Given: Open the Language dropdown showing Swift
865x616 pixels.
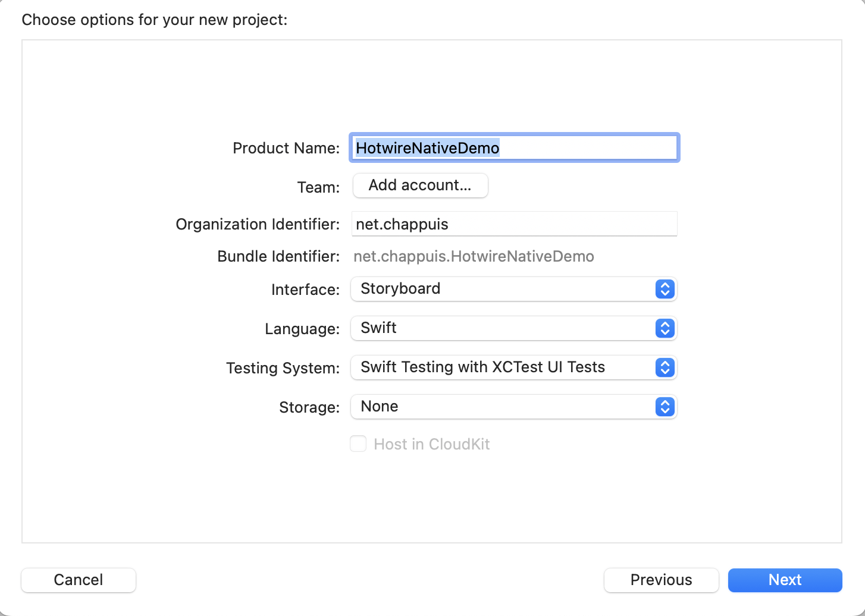Looking at the screenshot, I should pyautogui.click(x=503, y=328).
